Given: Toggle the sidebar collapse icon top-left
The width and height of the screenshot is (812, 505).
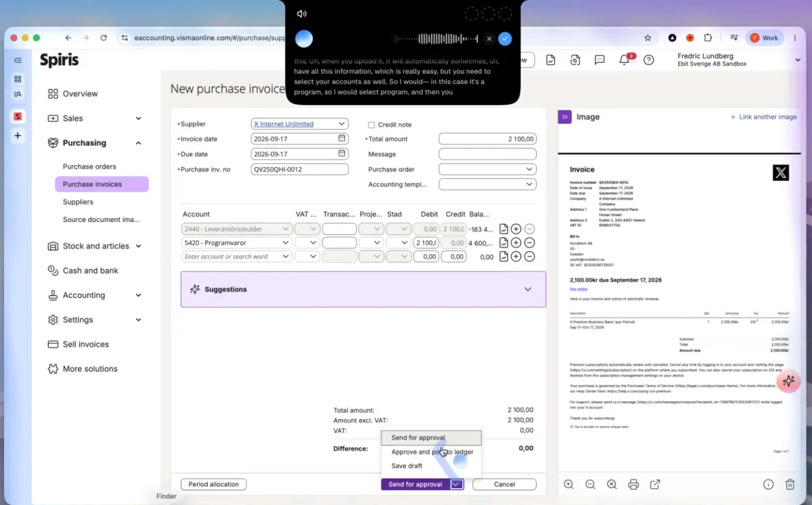Looking at the screenshot, I should [18, 60].
